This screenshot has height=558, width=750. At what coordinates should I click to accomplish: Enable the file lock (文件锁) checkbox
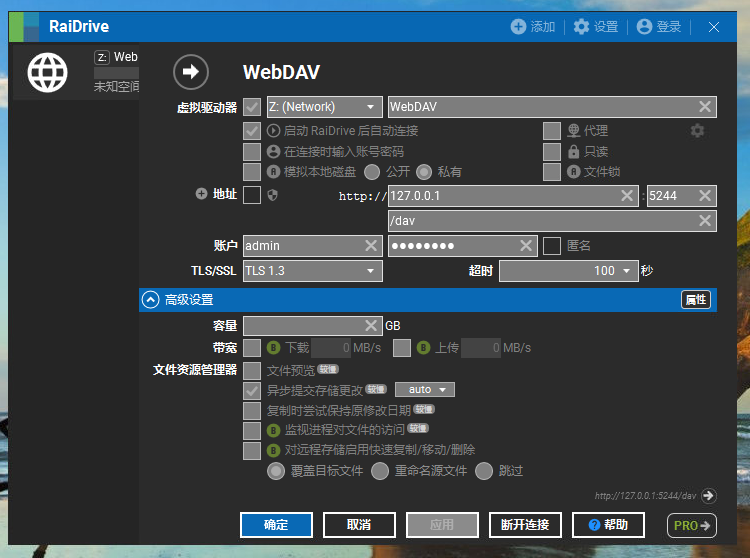[551, 172]
